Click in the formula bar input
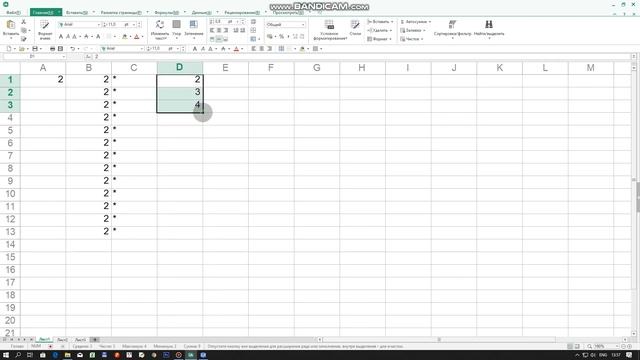Screen dimensions: 640x360 click(361, 57)
